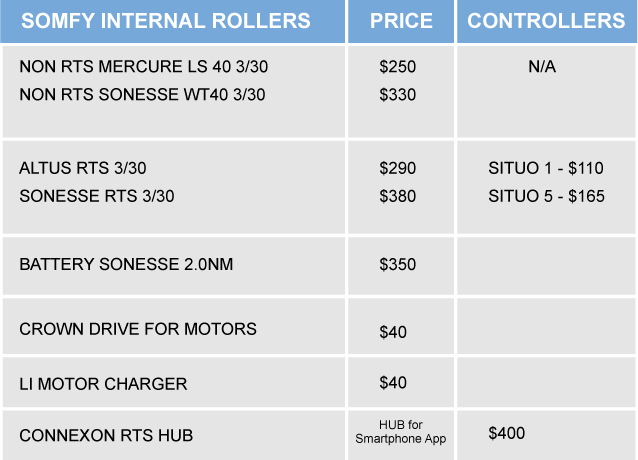Click the CONTROLLERS column header
Viewport: 638px width, 460px height.
(x=546, y=21)
